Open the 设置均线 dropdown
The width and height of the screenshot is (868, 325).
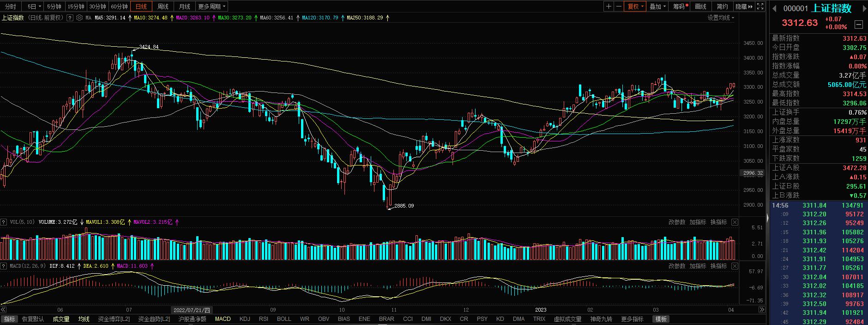[x=721, y=18]
